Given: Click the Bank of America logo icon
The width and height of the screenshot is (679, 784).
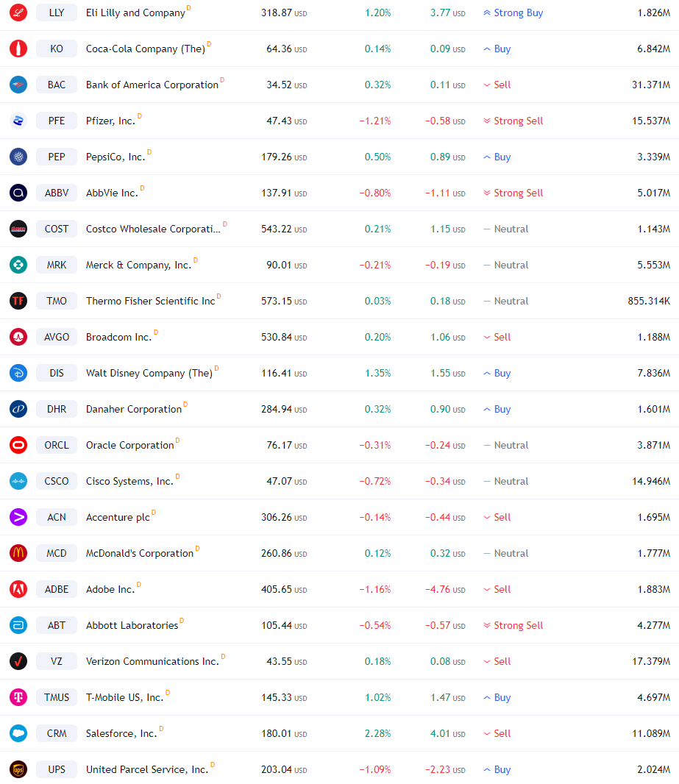Looking at the screenshot, I should pos(18,85).
